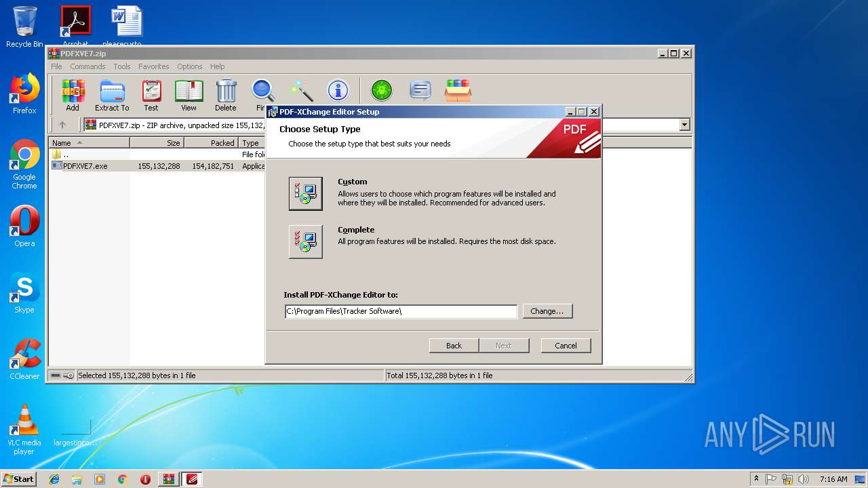Sort by the Name column header

click(90, 143)
